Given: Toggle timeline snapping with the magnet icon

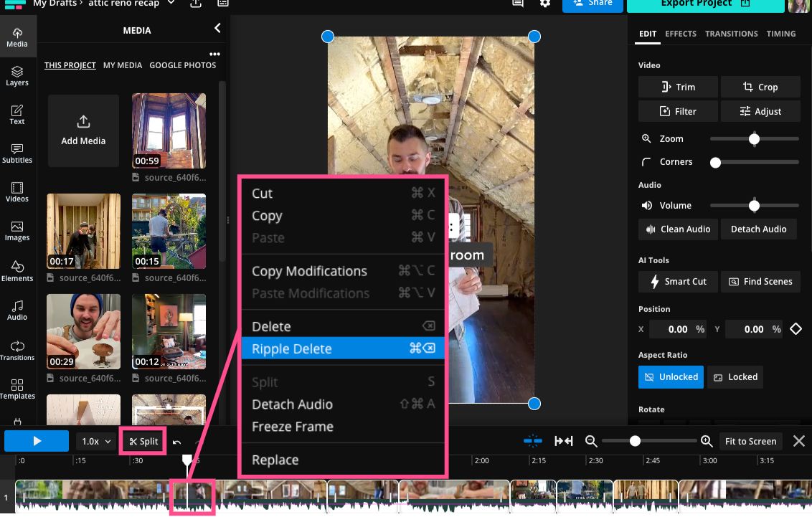Looking at the screenshot, I should click(532, 441).
